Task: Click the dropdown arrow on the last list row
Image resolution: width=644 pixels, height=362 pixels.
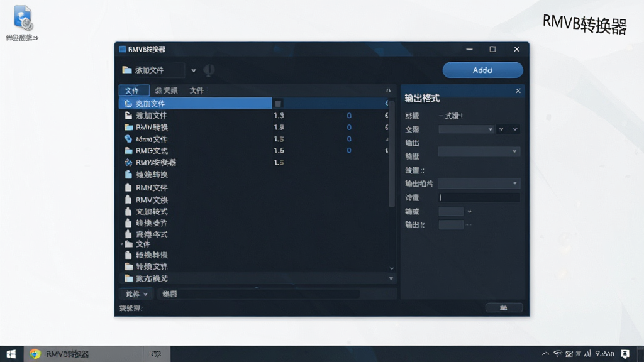Action: click(x=391, y=278)
